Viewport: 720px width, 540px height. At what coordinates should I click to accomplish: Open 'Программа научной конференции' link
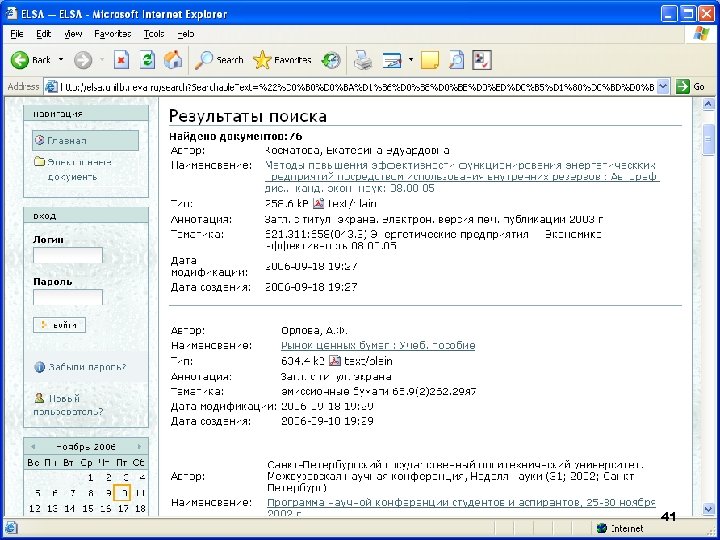tap(461, 508)
